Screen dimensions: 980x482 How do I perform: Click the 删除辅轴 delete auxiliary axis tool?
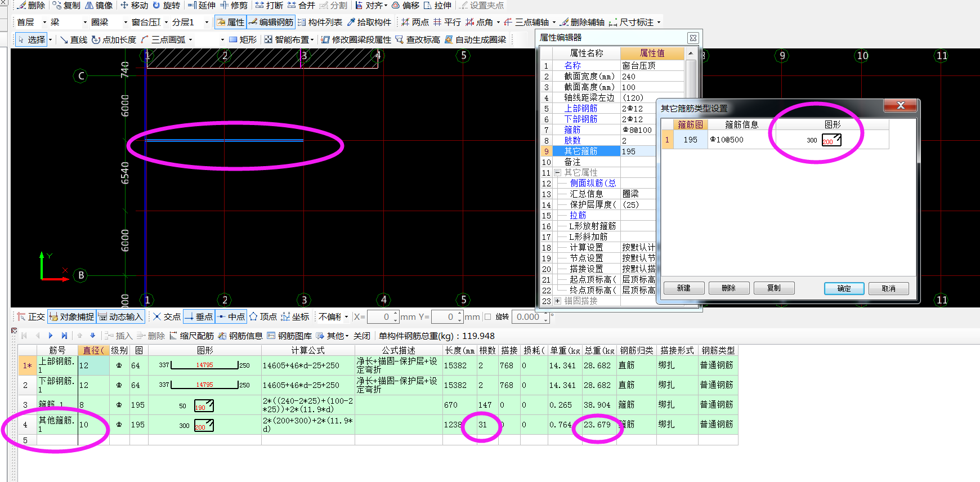click(x=582, y=22)
